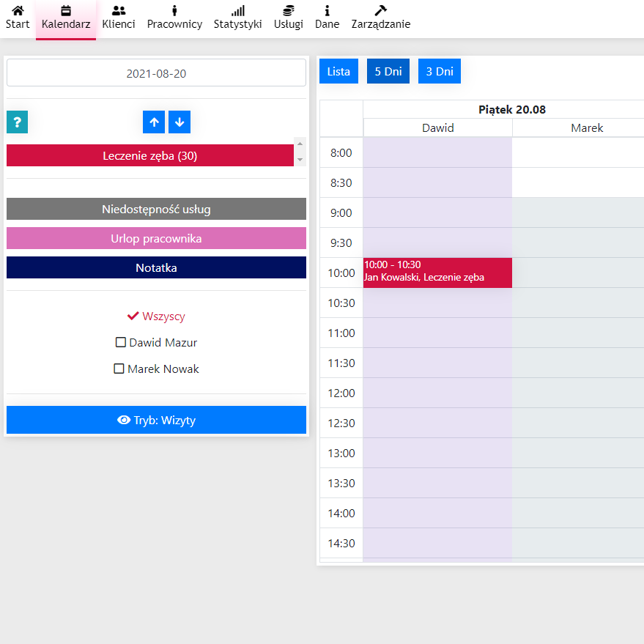Switch to the Kalendarz tab

point(66,18)
